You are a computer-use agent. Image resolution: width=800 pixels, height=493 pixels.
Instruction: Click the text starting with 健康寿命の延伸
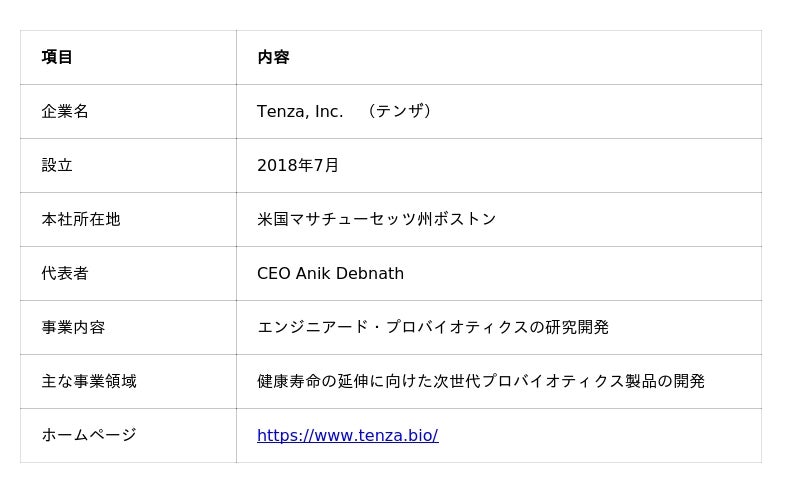tap(481, 381)
